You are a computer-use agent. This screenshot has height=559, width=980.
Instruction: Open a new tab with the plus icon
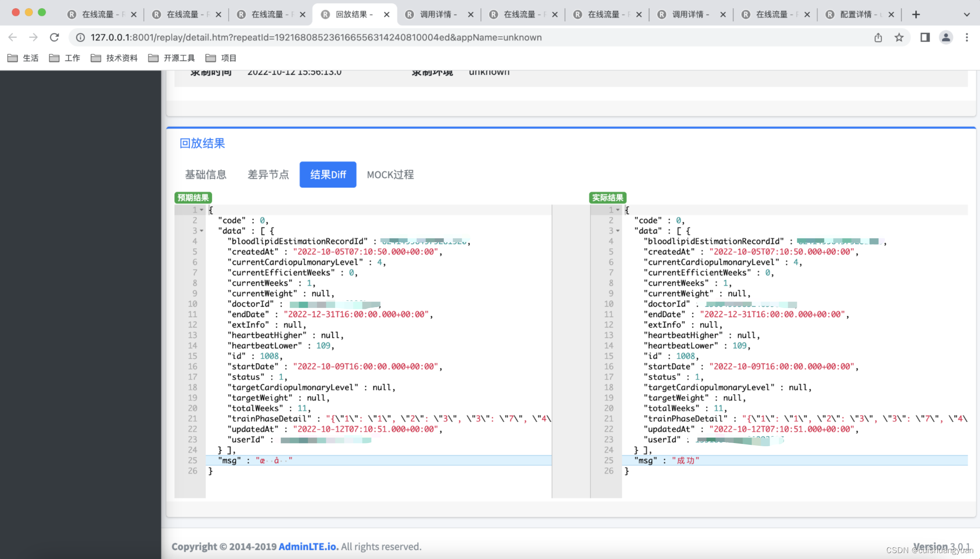(x=916, y=14)
